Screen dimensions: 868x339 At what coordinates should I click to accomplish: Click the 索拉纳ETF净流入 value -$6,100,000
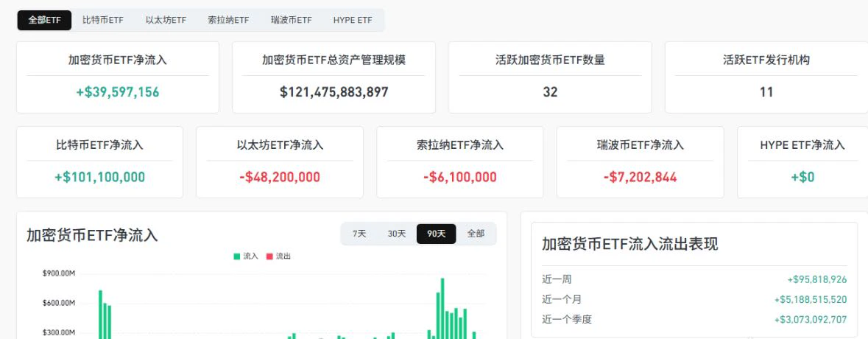coord(460,178)
